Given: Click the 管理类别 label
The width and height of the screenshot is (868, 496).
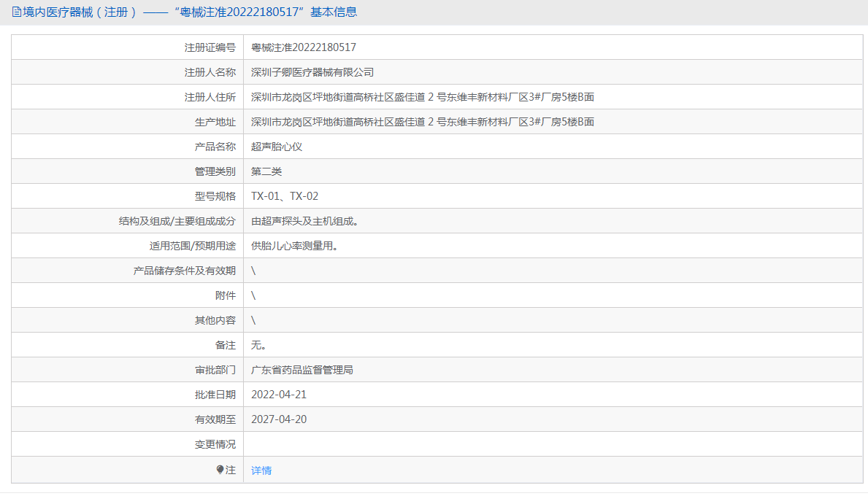Looking at the screenshot, I should pyautogui.click(x=215, y=171).
